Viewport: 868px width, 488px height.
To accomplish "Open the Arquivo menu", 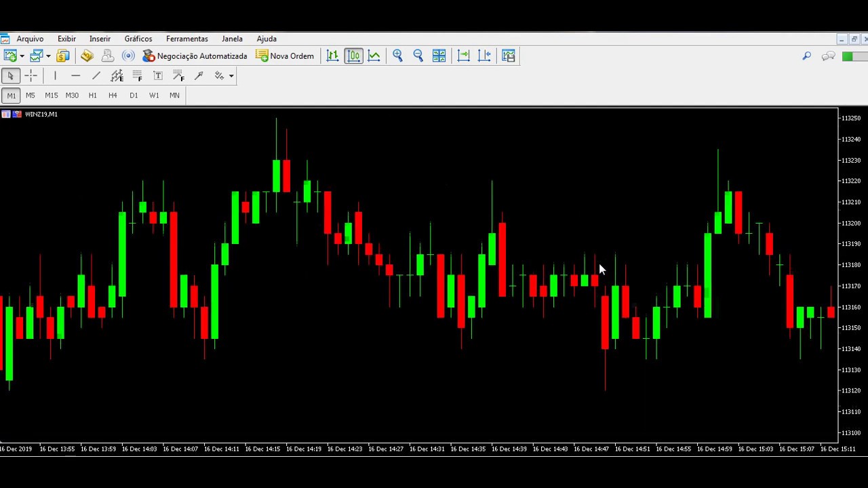I will click(30, 39).
